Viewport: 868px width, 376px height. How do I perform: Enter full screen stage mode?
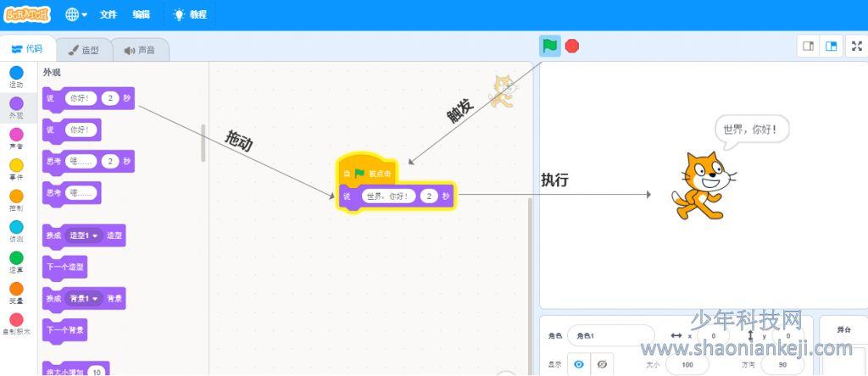(x=857, y=47)
